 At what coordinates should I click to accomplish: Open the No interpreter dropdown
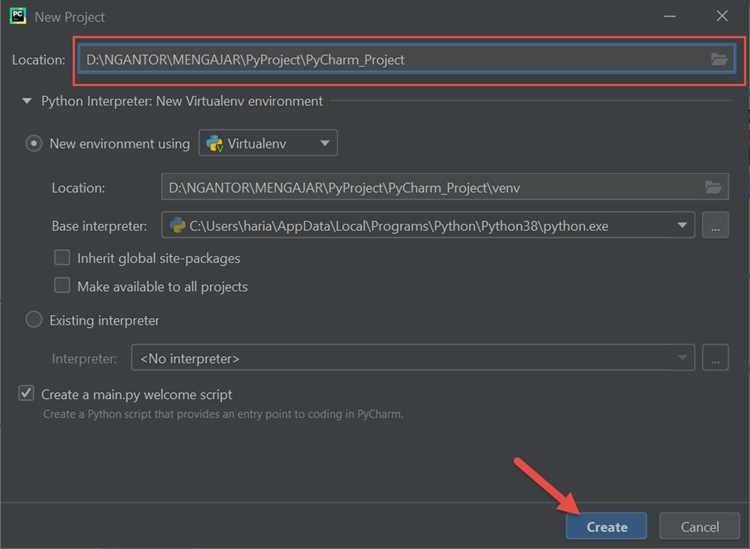pos(413,358)
